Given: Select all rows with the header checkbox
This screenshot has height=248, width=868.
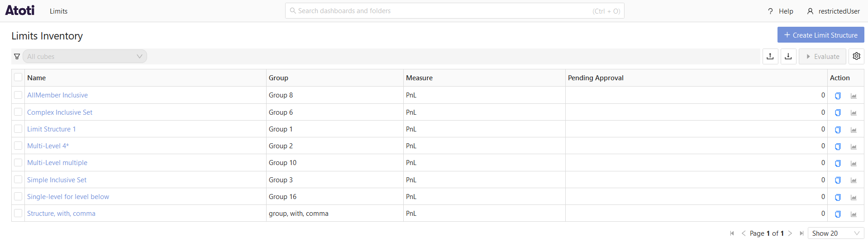Looking at the screenshot, I should 18,78.
